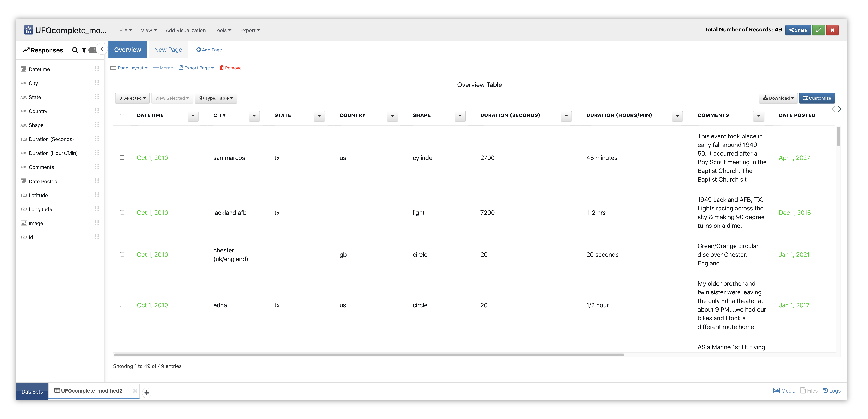
Task: Check the lackland afb row checkbox
Action: click(122, 212)
